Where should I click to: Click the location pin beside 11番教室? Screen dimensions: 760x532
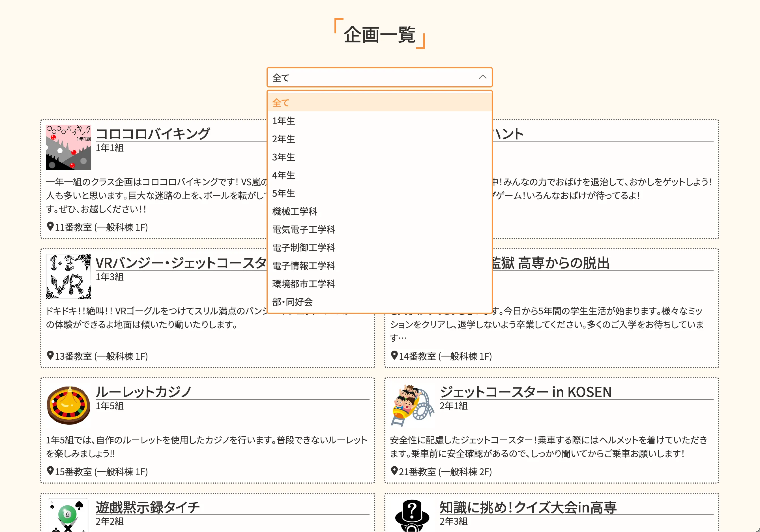click(50, 226)
